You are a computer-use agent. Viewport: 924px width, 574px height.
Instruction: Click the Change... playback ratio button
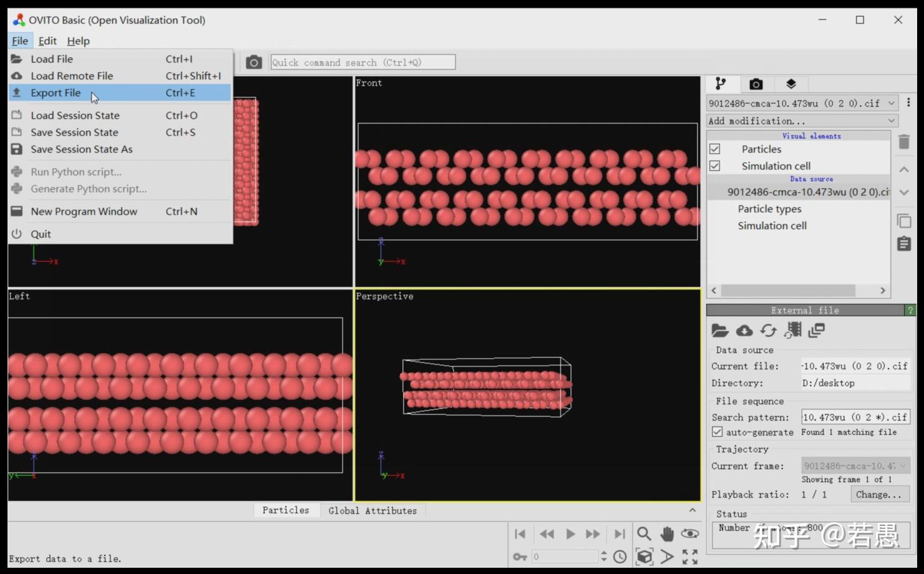(x=878, y=495)
